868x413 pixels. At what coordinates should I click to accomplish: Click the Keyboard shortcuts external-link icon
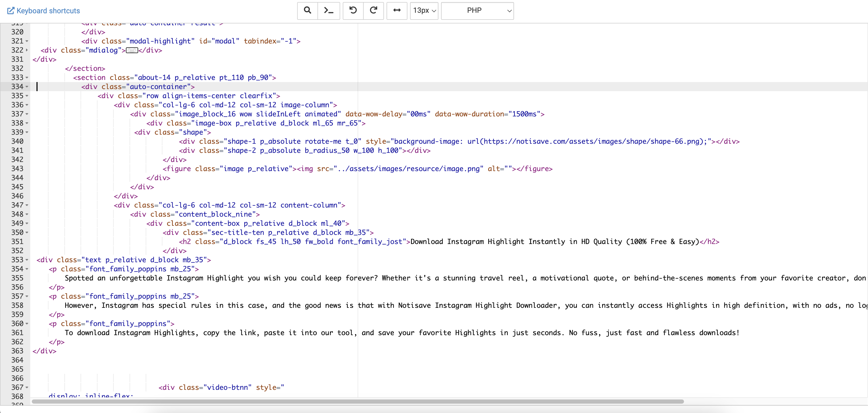pyautogui.click(x=11, y=11)
